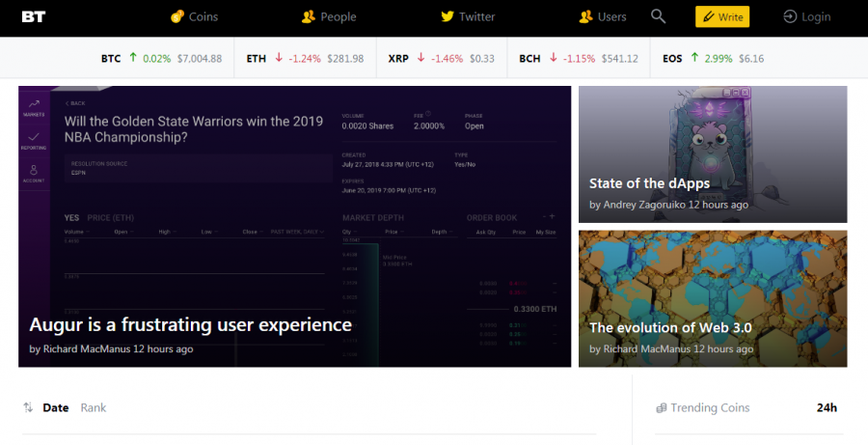This screenshot has width=868, height=445.
Task: Click ETH change -1.24%
Action: (305, 58)
